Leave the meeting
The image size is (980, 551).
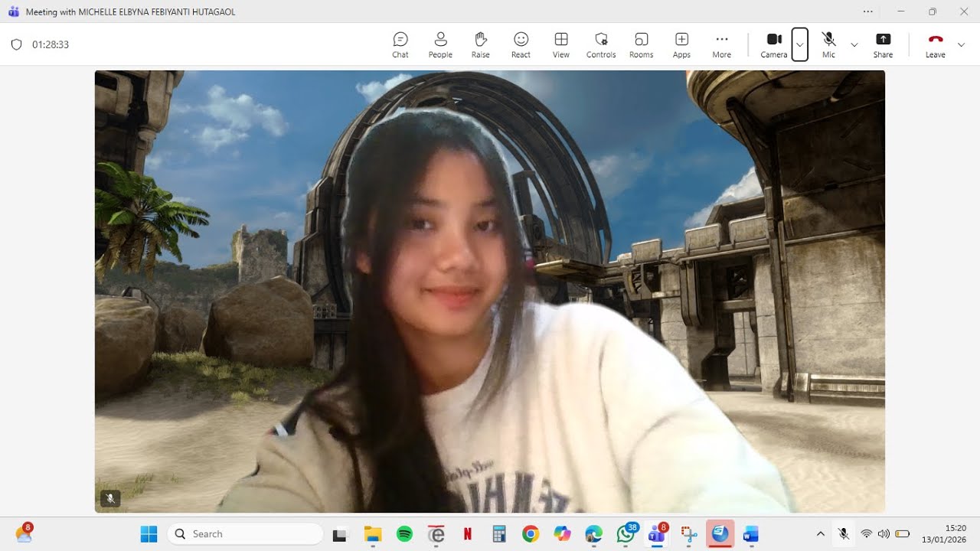[x=935, y=44]
